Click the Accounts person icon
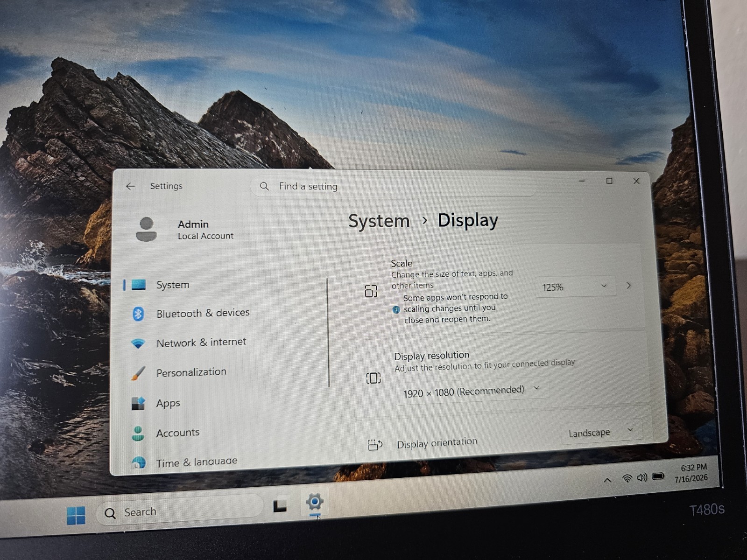 (138, 434)
